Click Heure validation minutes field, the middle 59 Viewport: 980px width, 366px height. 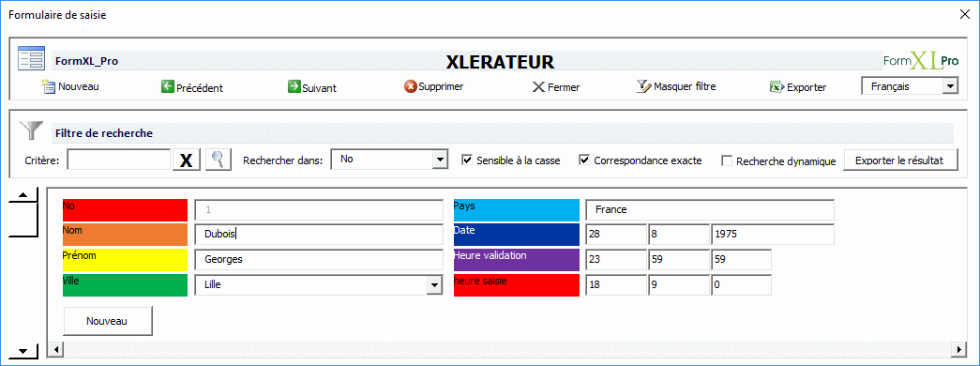tap(679, 259)
